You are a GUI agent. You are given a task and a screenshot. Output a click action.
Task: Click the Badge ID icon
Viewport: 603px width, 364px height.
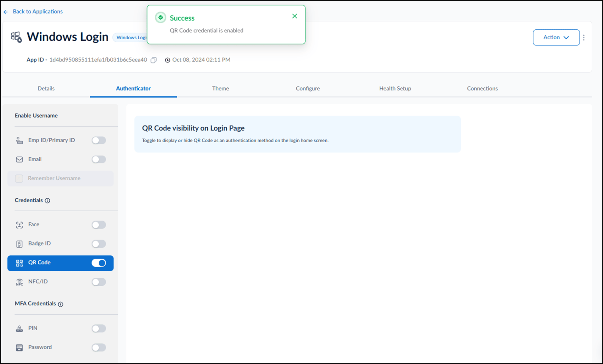click(19, 244)
